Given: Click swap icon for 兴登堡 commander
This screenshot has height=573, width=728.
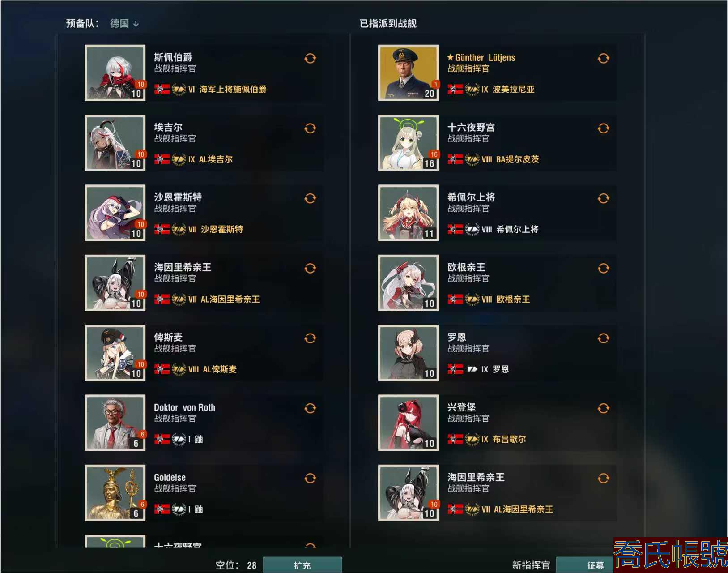Looking at the screenshot, I should coord(603,408).
